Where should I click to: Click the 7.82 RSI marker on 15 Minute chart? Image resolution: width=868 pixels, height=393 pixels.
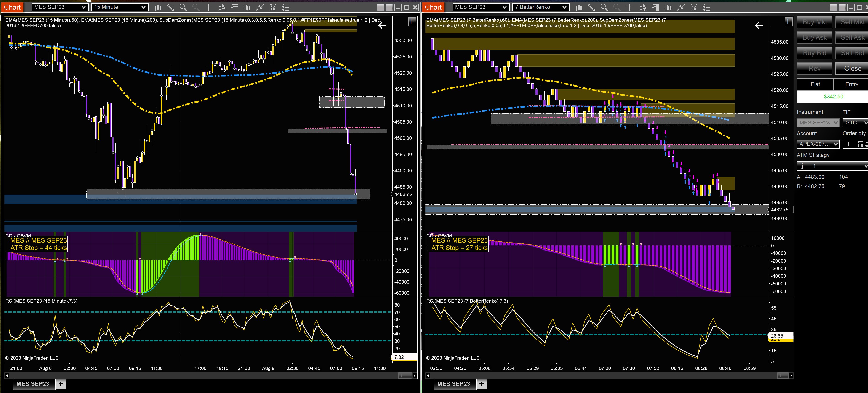click(404, 357)
